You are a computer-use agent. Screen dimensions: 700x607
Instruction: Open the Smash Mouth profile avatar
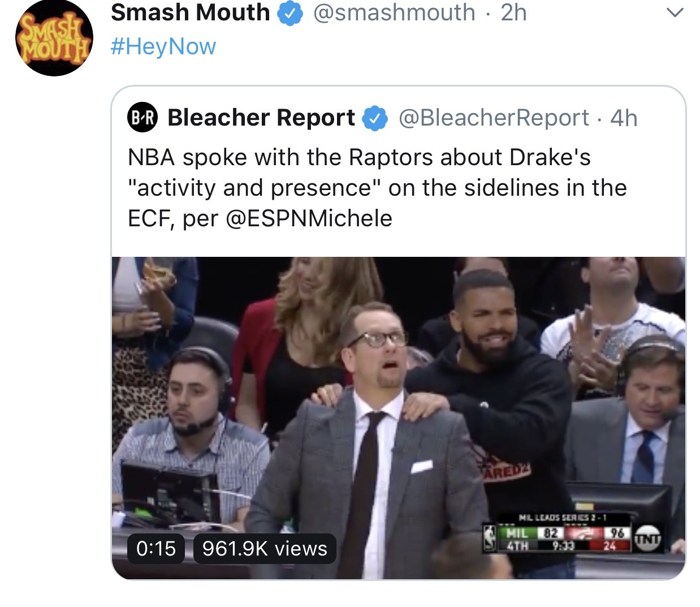coord(54,39)
